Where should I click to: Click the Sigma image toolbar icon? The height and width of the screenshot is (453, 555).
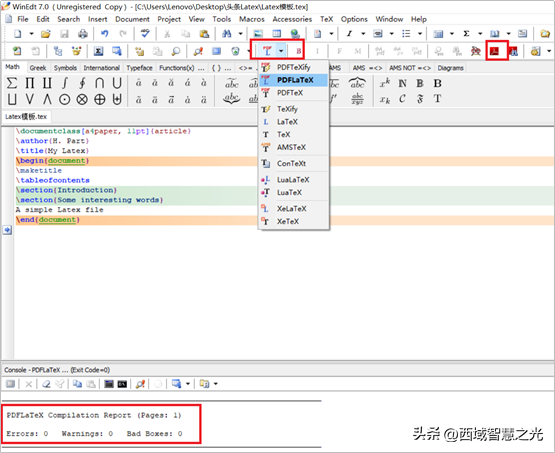98,51
